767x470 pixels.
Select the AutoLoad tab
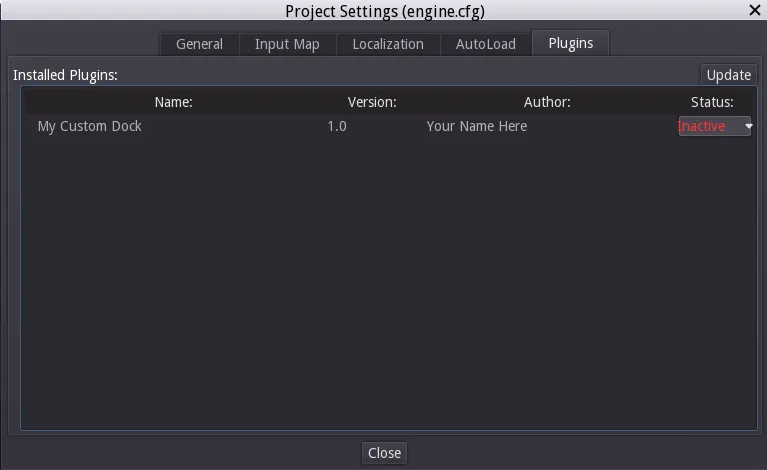click(486, 44)
